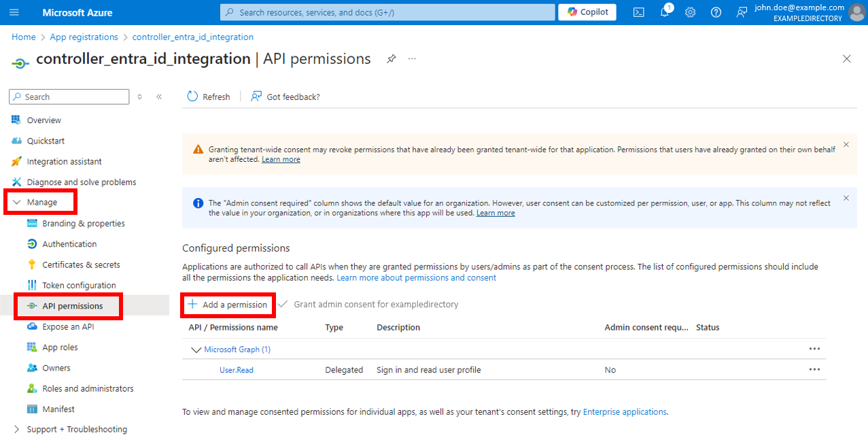Viewport: 868px width, 442px height.
Task: Open row options for the User.Read permission
Action: tap(814, 369)
